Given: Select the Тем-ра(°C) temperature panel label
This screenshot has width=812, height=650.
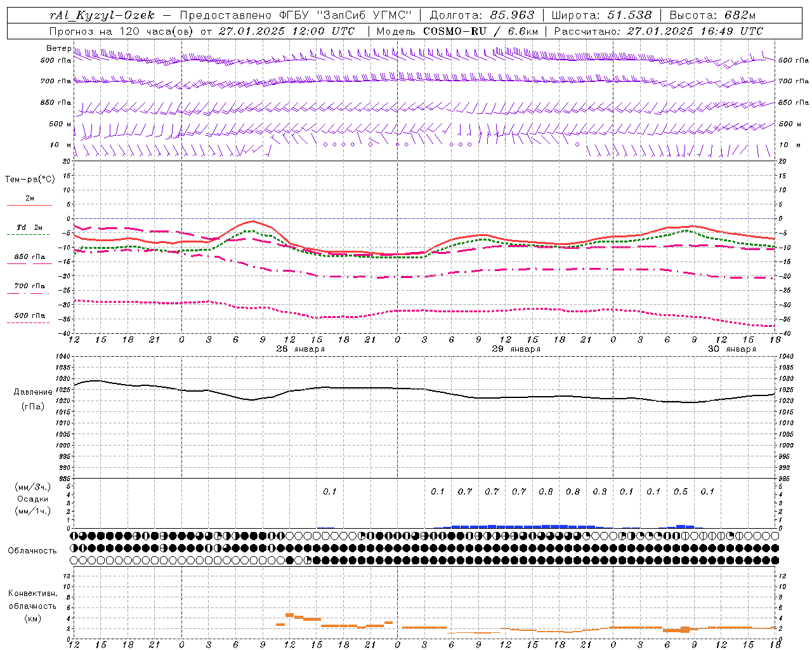Looking at the screenshot, I should pyautogui.click(x=30, y=180).
